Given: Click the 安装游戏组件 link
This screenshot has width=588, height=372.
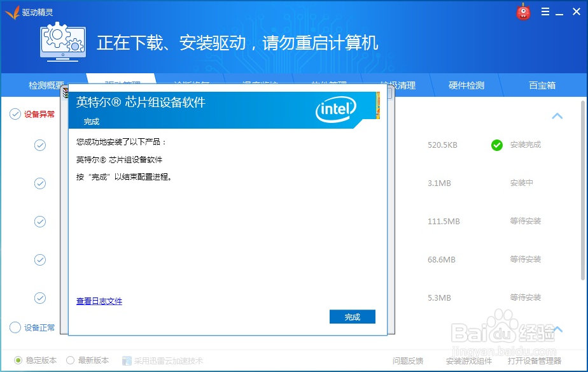Looking at the screenshot, I should [x=469, y=361].
